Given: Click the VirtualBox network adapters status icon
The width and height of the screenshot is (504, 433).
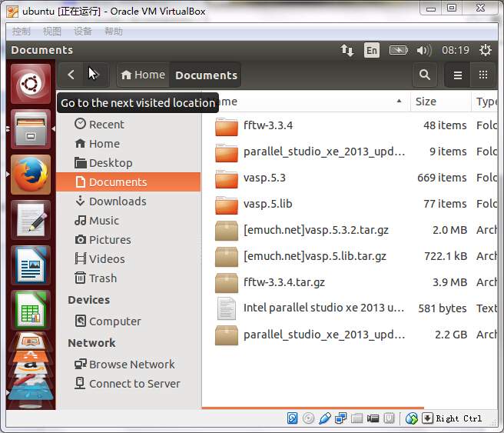Looking at the screenshot, I should point(340,418).
